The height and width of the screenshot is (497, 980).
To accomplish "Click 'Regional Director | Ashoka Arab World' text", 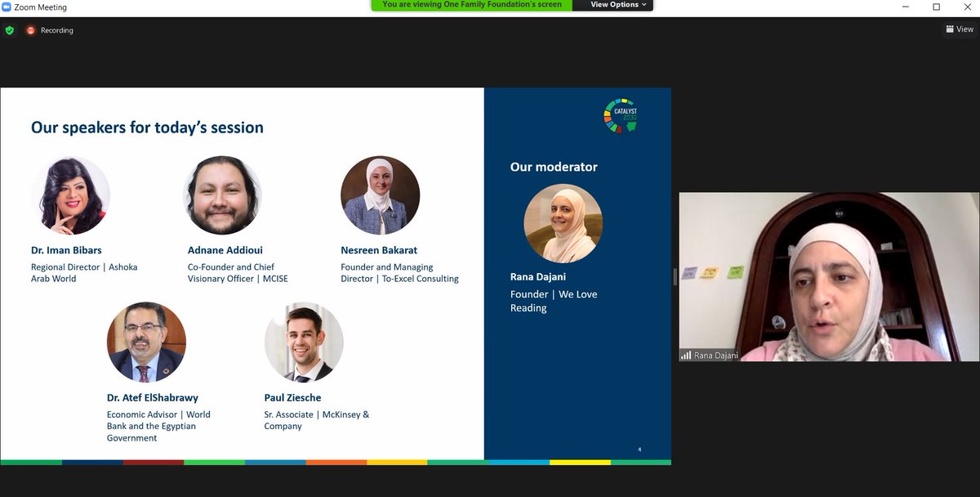I will (x=84, y=273).
